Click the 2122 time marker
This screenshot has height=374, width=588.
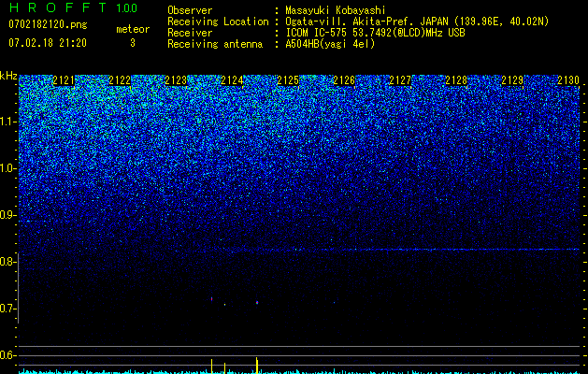120,80
